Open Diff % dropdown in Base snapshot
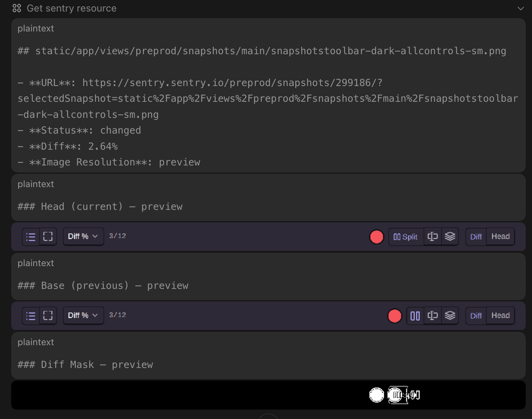Image resolution: width=532 pixels, height=419 pixels. (x=83, y=315)
